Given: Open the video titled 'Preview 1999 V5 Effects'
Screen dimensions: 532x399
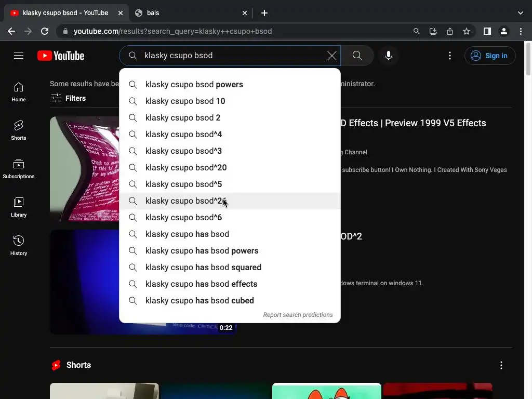Looking at the screenshot, I should click(413, 123).
